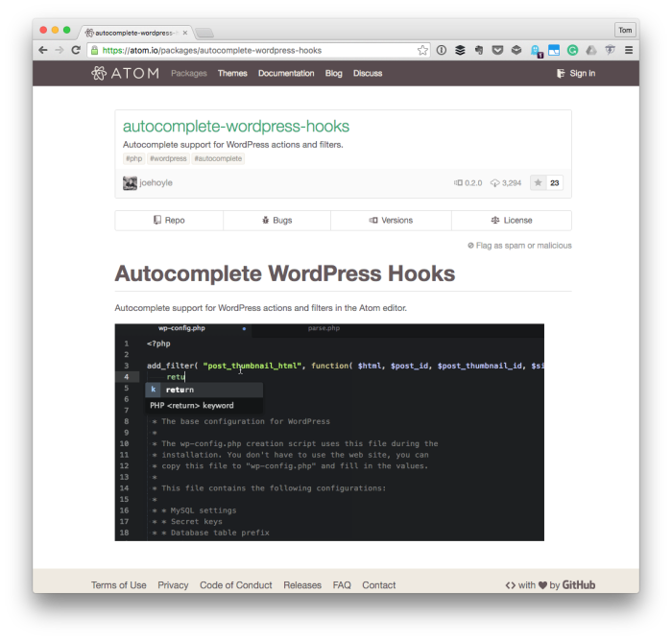Open the Discuss nav item
672x640 pixels.
click(368, 73)
